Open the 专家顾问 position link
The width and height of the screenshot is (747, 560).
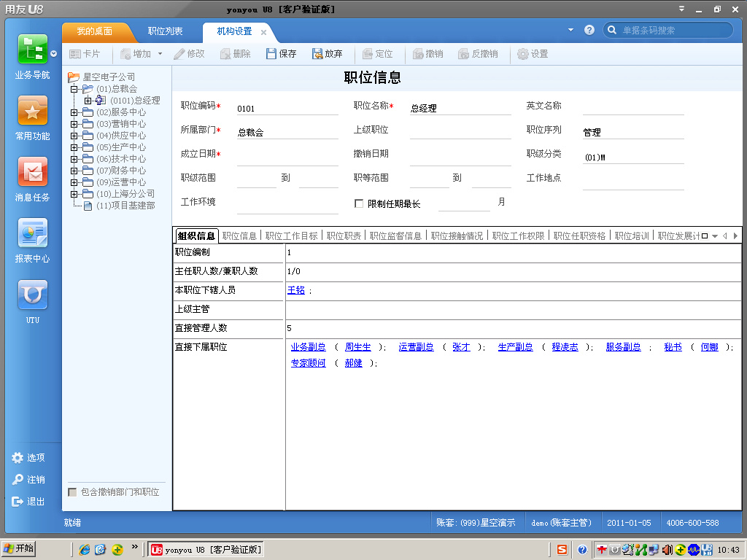coord(309,363)
